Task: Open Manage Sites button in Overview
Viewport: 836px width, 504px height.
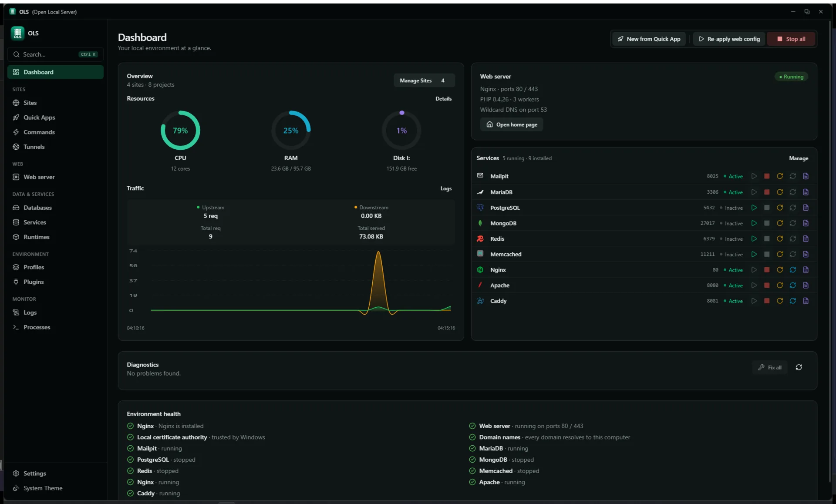Action: pyautogui.click(x=424, y=81)
